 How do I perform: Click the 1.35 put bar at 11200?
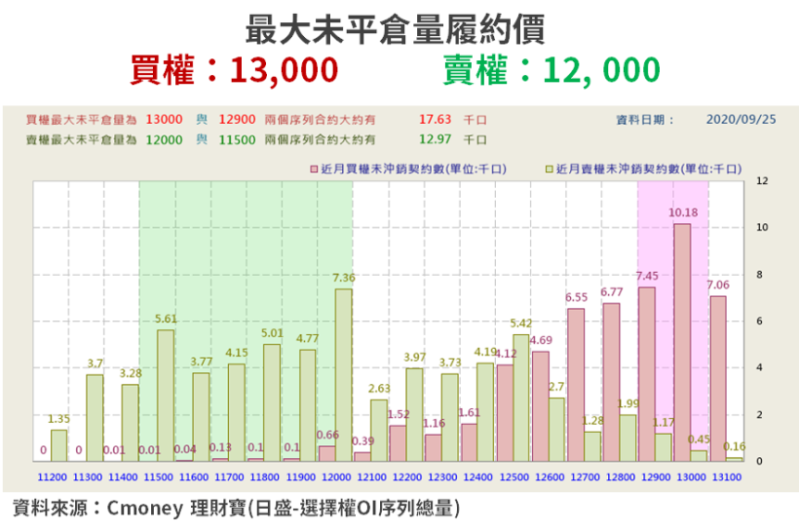59,445
